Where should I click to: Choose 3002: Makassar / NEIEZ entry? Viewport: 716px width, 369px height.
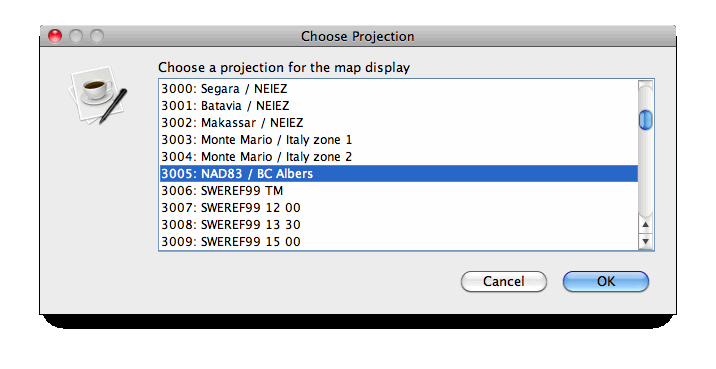click(399, 122)
